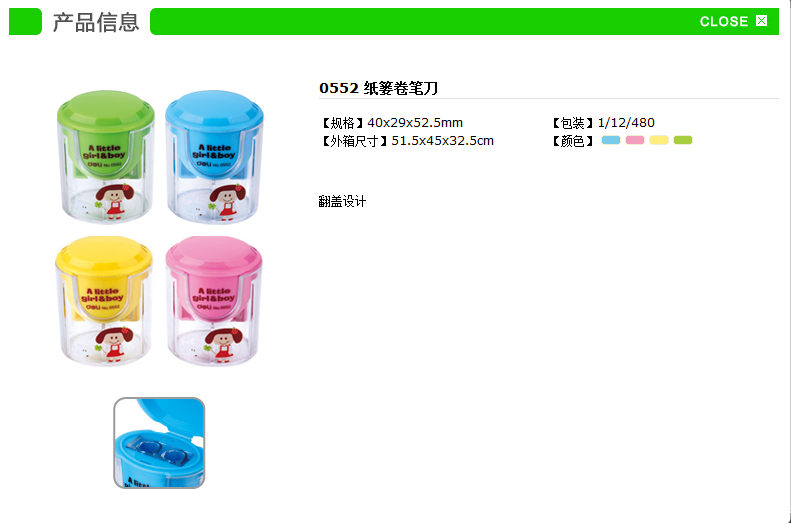This screenshot has width=791, height=523.
Task: Click the CLOSE X icon
Action: point(761,21)
